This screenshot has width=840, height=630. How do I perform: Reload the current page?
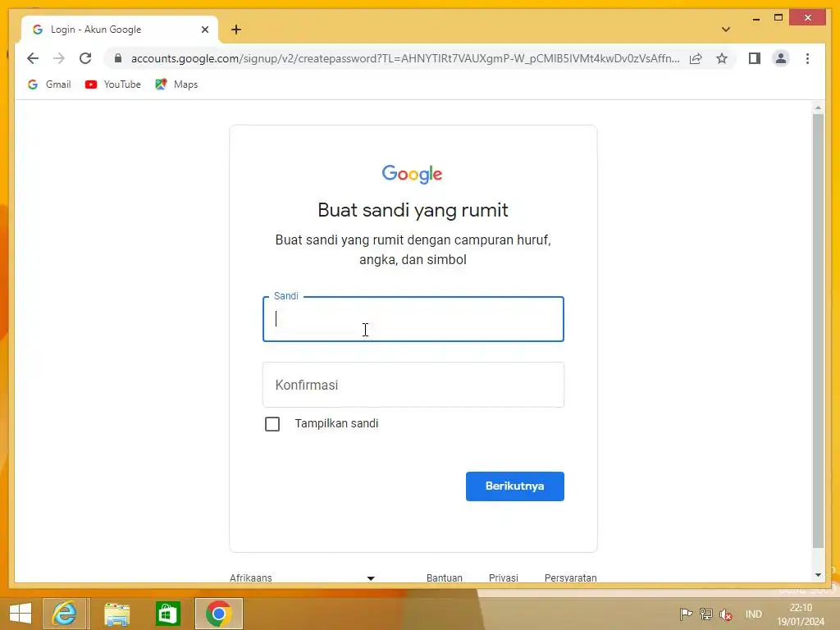tap(85, 58)
